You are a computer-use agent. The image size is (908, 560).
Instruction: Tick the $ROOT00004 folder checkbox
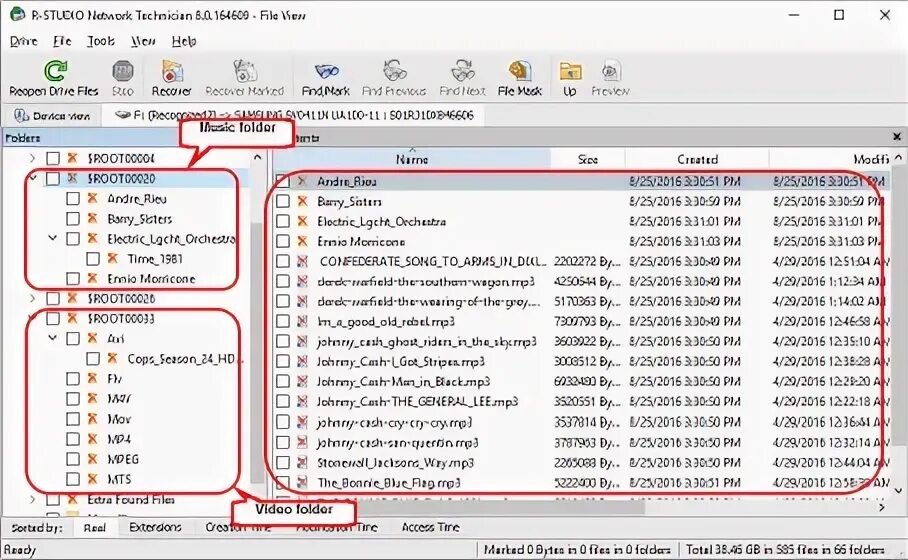[53, 158]
